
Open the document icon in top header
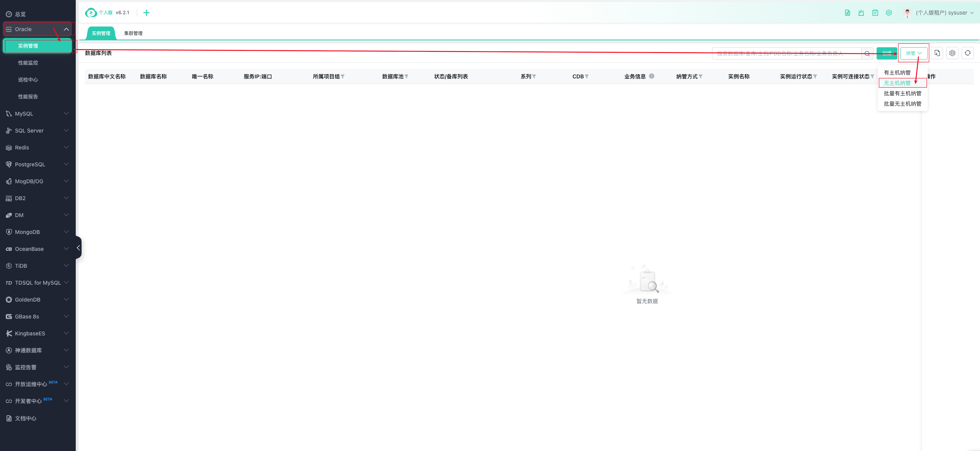(x=847, y=13)
